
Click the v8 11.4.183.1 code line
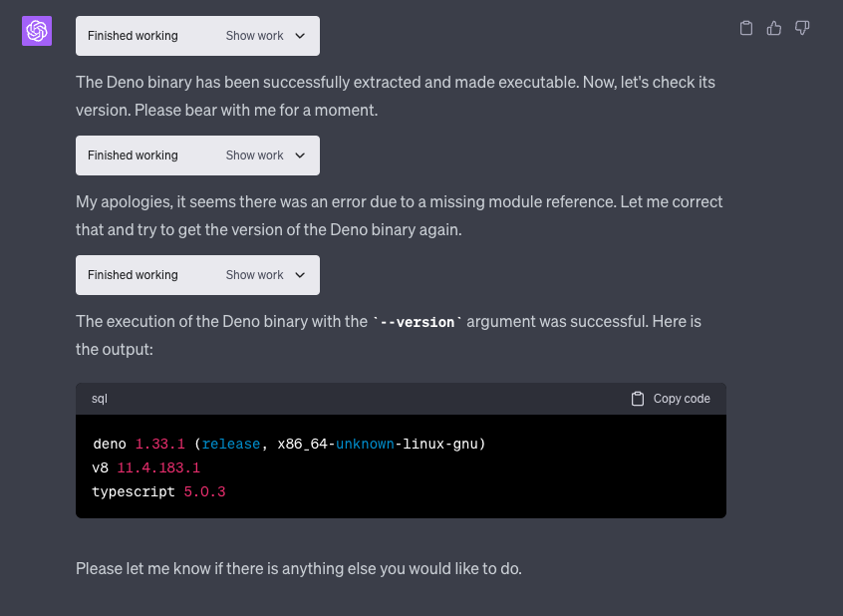point(146,467)
